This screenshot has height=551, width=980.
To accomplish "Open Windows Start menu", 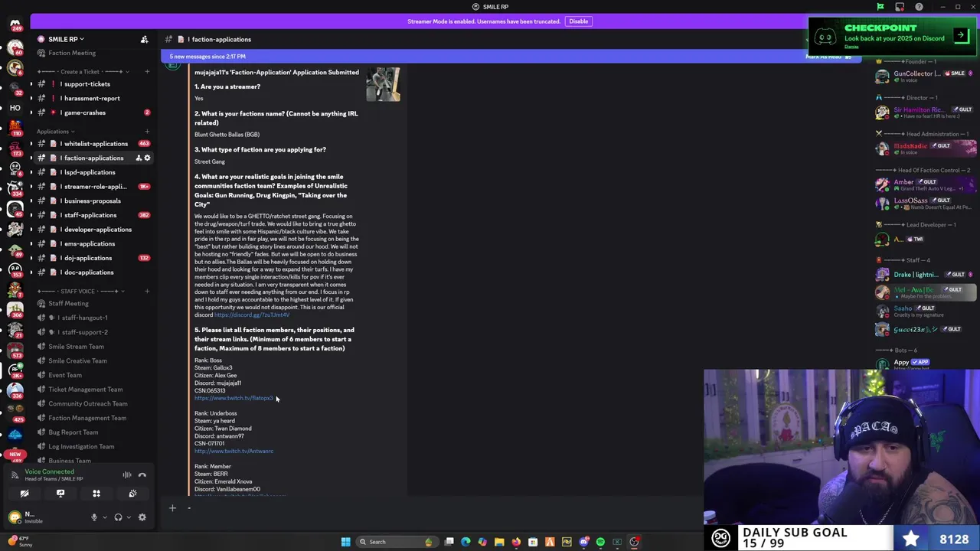I will [345, 542].
